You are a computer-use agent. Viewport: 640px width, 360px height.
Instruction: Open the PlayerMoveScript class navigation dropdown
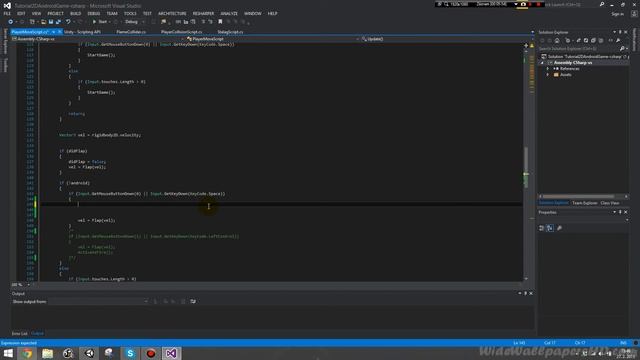273,39
